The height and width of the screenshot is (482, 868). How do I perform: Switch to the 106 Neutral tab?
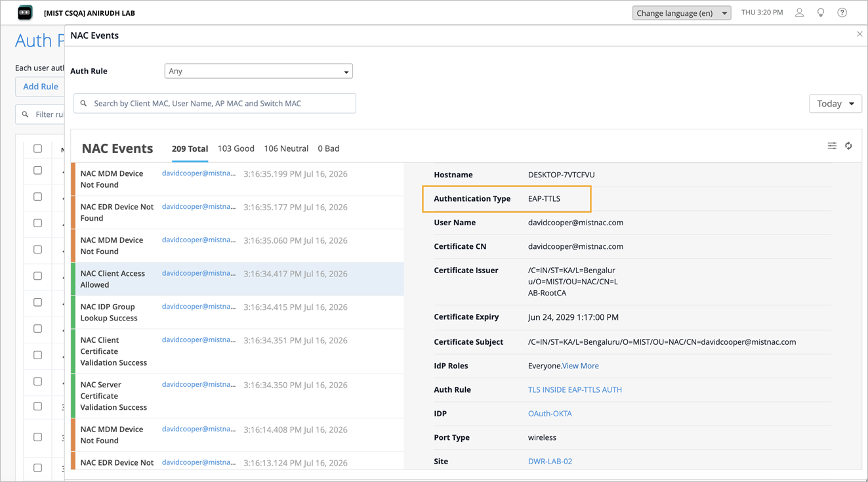pos(286,148)
